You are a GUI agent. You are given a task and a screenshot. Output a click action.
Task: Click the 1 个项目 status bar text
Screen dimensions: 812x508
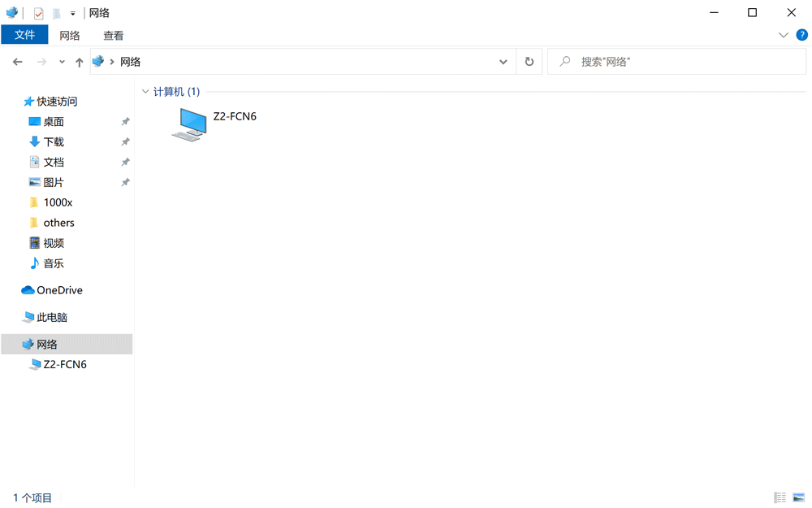point(32,497)
